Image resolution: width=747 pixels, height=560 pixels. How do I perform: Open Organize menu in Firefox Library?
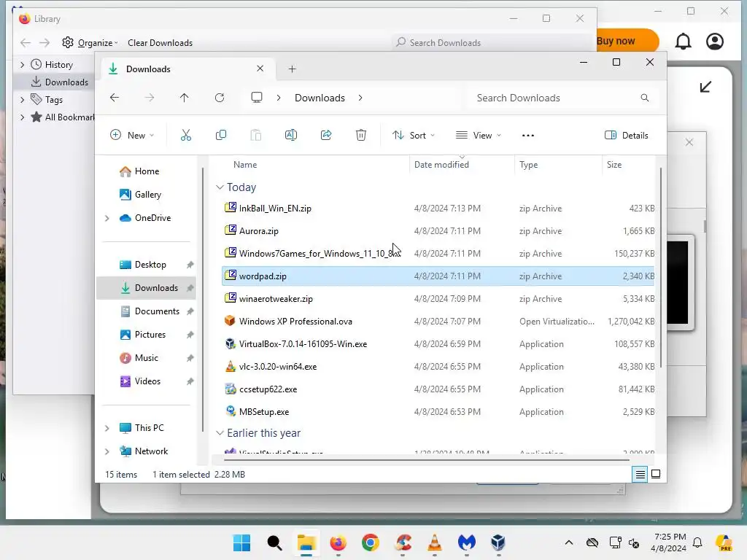click(90, 43)
